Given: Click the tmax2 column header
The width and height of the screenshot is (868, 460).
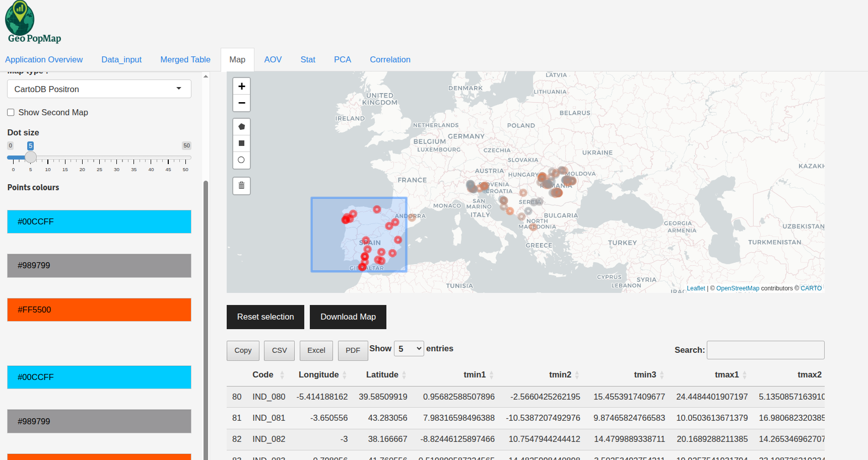Looking at the screenshot, I should [x=810, y=374].
